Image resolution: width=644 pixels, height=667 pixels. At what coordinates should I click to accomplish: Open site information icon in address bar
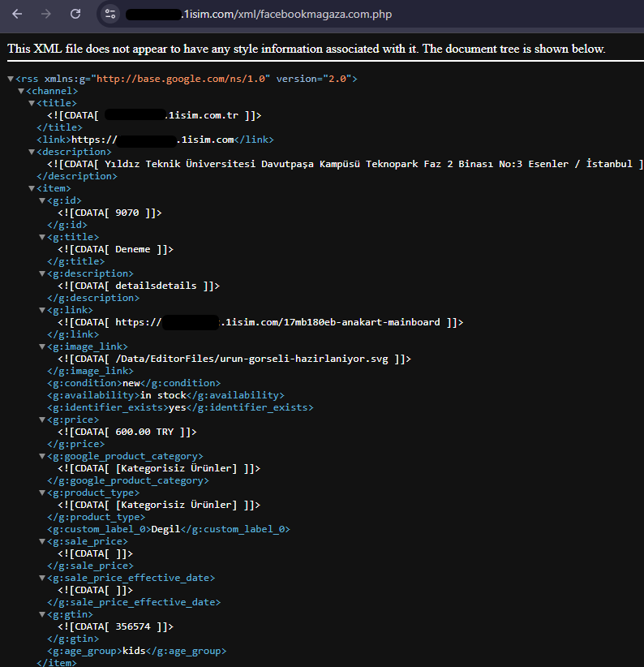[x=110, y=14]
